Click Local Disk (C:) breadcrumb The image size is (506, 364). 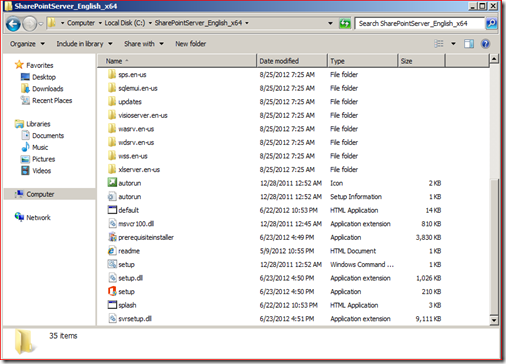point(125,23)
